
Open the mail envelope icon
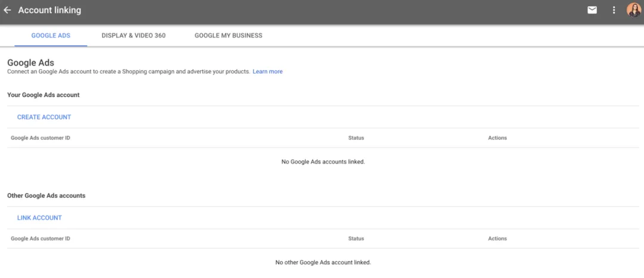(x=592, y=10)
